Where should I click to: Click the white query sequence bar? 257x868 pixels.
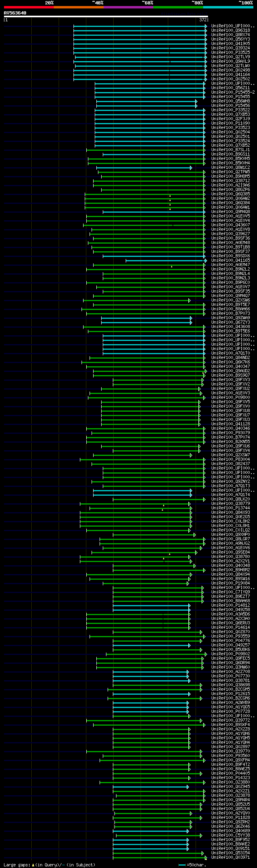pyautogui.click(x=106, y=16)
